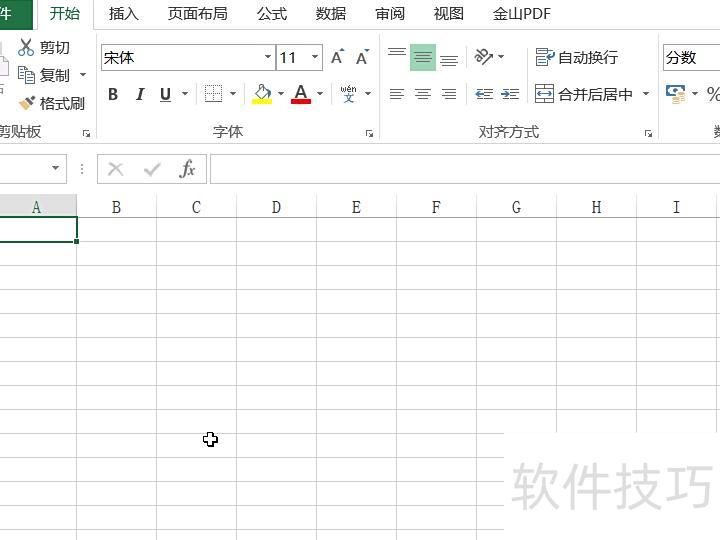Open the clipboard (剪贴板) dialog launcher
This screenshot has height=540, width=720.
point(86,134)
